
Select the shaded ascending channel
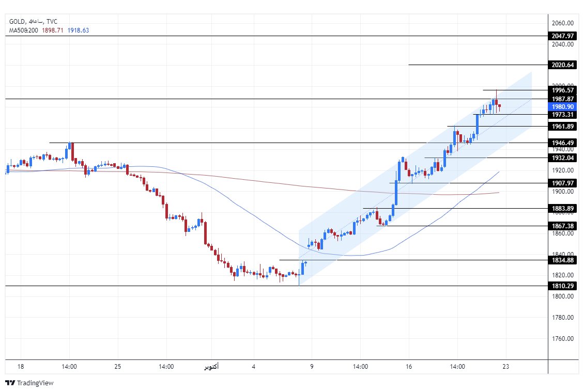click(x=416, y=178)
